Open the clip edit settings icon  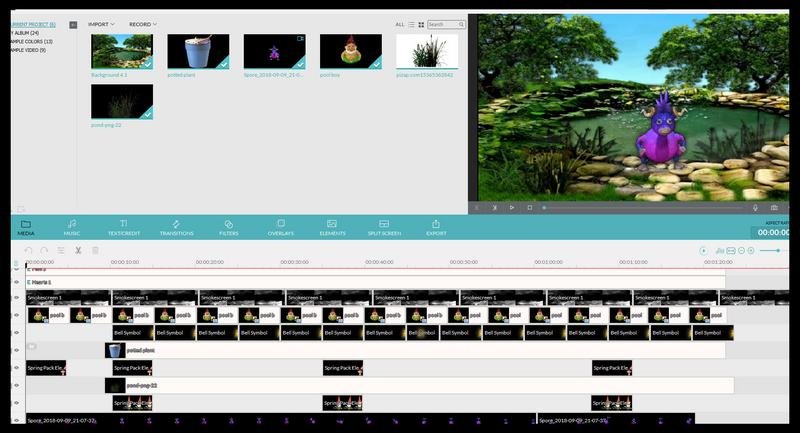pos(61,250)
